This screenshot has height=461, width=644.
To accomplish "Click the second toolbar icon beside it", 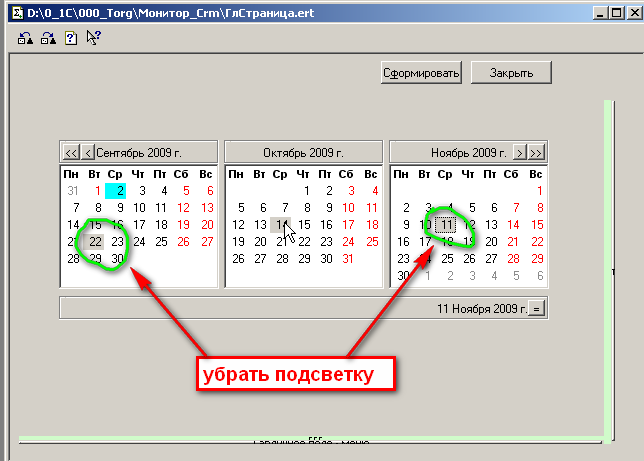I will pos(47,38).
